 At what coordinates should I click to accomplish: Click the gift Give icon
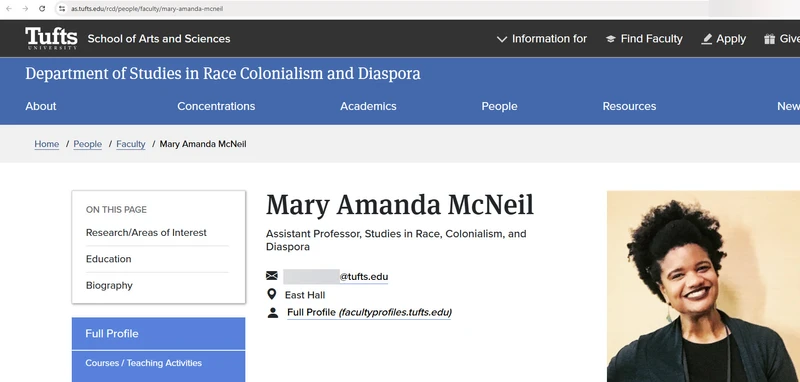[x=769, y=39]
